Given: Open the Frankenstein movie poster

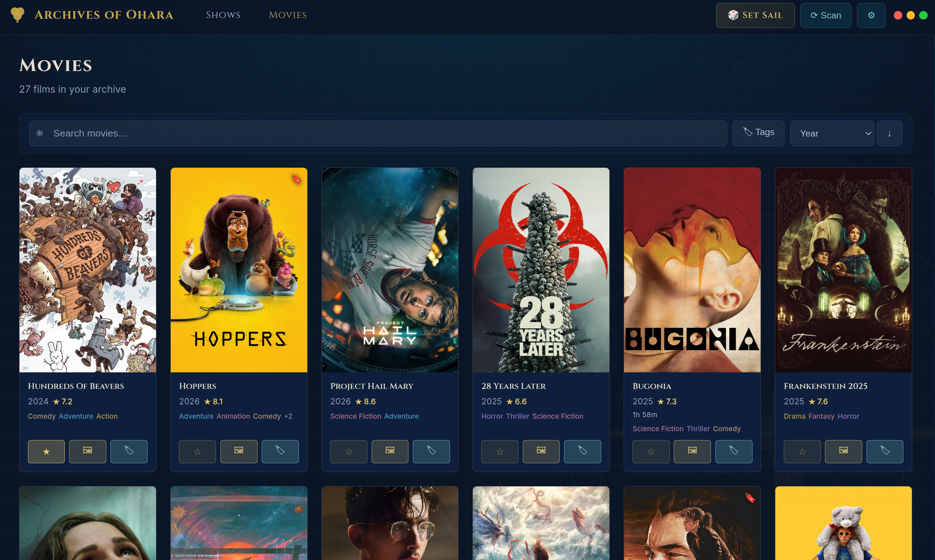Looking at the screenshot, I should (x=843, y=270).
